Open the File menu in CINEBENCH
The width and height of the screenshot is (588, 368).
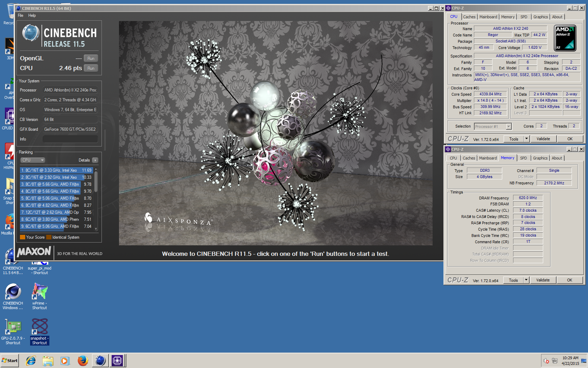(21, 15)
